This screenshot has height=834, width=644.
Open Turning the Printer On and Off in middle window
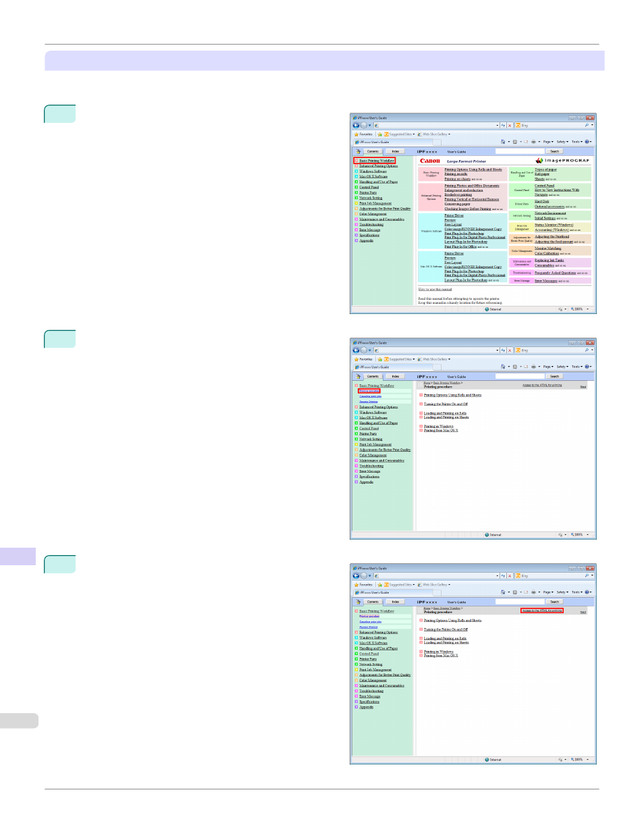446,404
